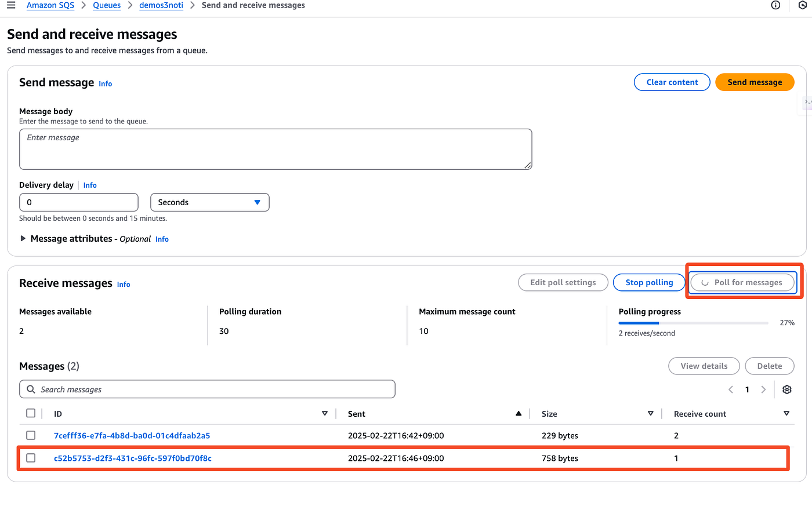Image resolution: width=812 pixels, height=506 pixels.
Task: Click Edit poll settings button
Action: 563,282
